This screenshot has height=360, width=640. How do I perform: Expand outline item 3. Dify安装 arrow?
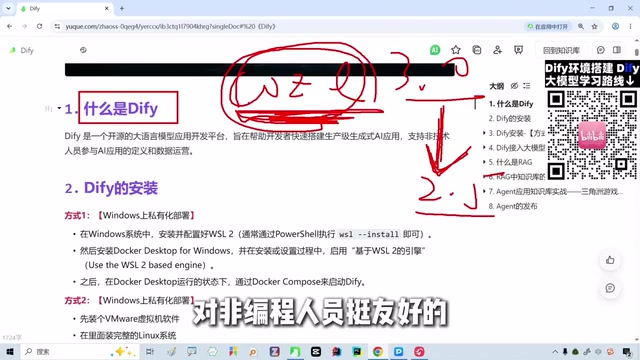click(484, 133)
